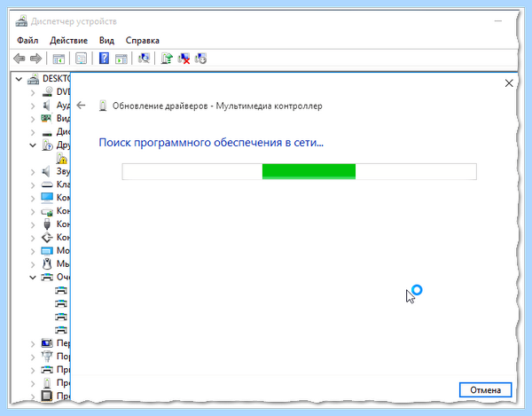The width and height of the screenshot is (532, 416).
Task: Select the speaker icon beside the Зву node
Action: 46,172
